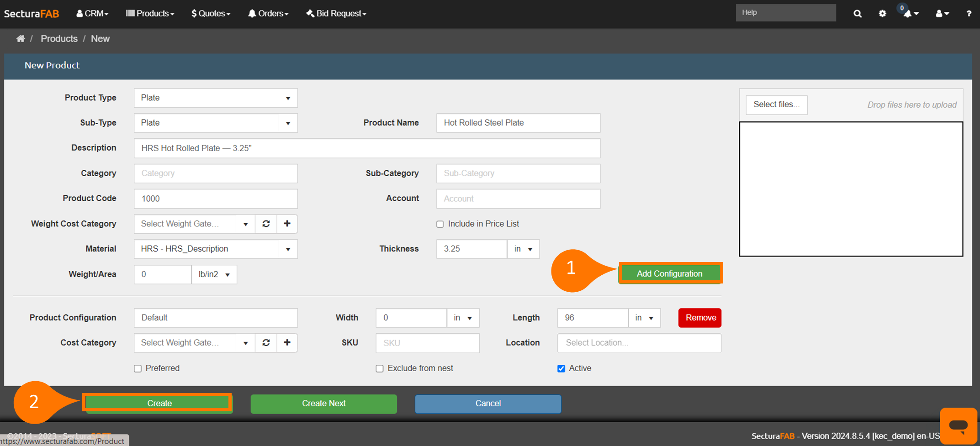Check the Preferred checkbox
The width and height of the screenshot is (980, 446).
pyautogui.click(x=138, y=368)
